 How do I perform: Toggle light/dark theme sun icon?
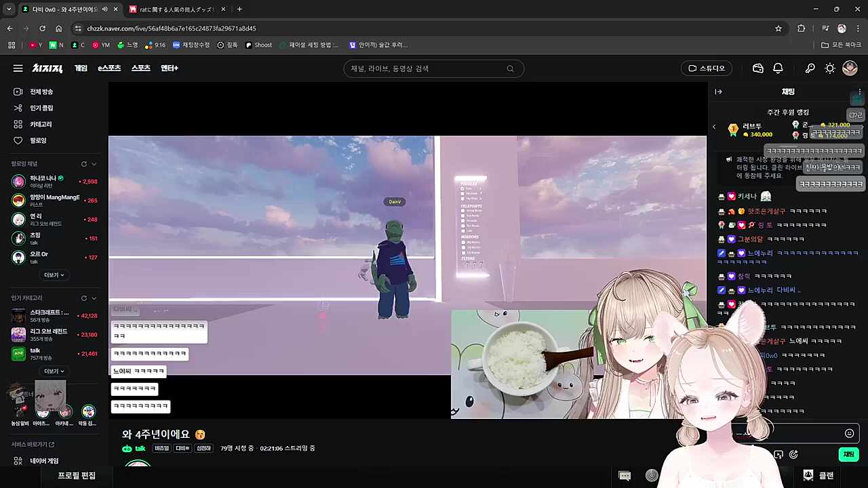pos(830,68)
